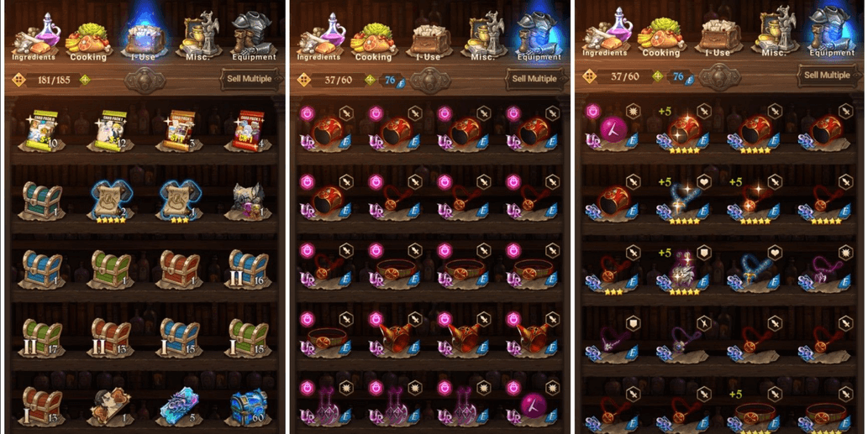Open the blue treasure chest with count 60

coord(249,405)
